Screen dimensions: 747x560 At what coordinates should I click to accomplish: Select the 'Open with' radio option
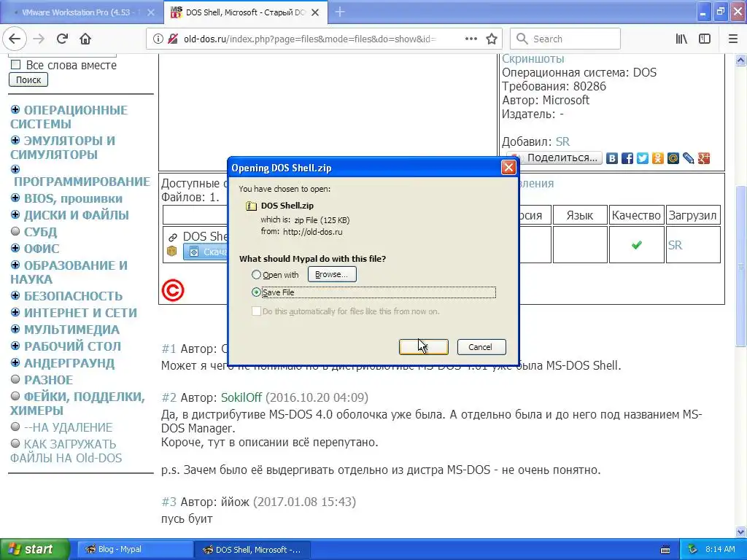point(256,275)
